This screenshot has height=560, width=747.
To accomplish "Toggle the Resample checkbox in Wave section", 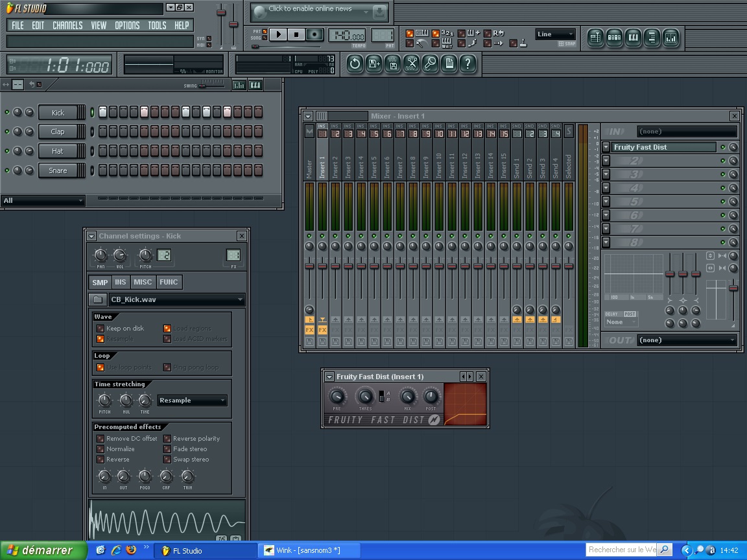I will tap(100, 339).
